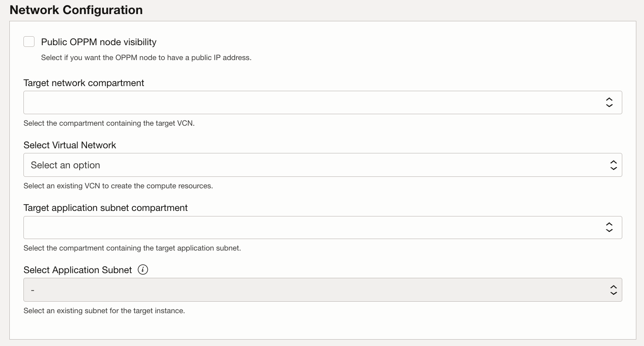Click the 'Network Configuration' section heading
This screenshot has width=644, height=346.
point(76,10)
